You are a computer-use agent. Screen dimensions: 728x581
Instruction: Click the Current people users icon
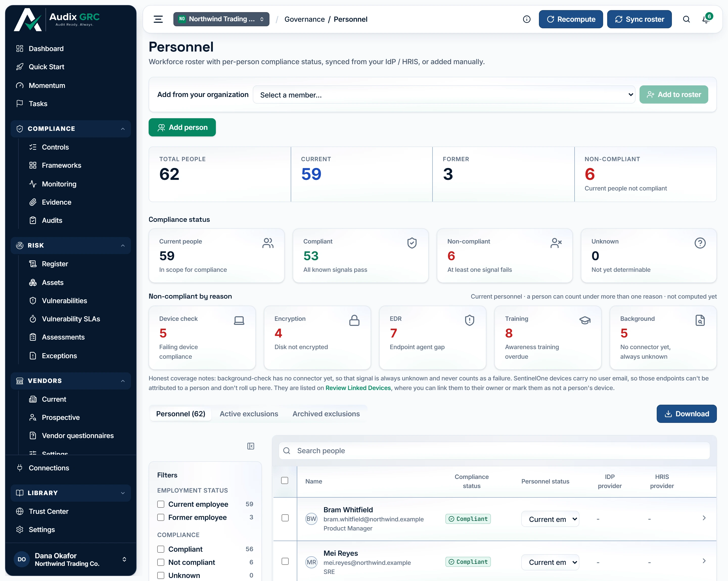(x=268, y=243)
